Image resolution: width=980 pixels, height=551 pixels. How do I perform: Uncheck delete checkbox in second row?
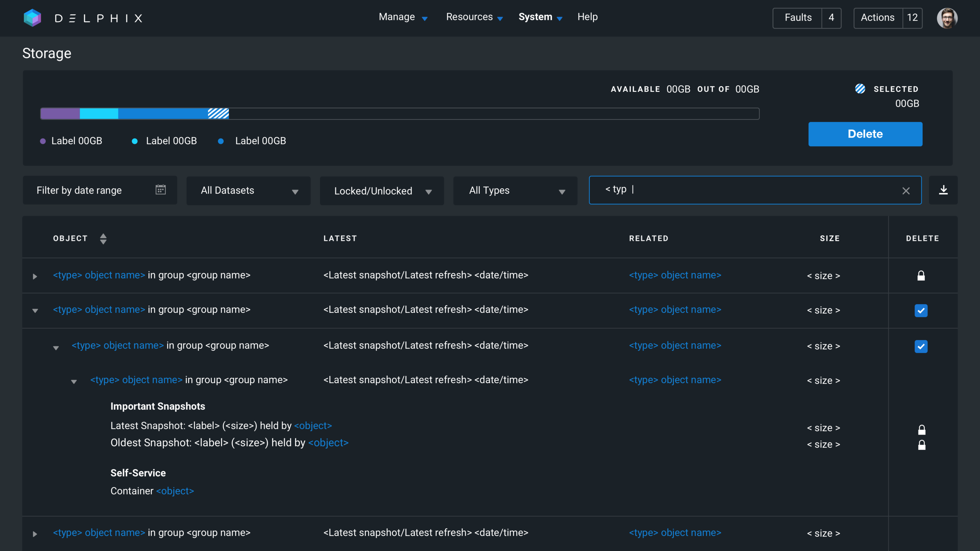tap(921, 310)
